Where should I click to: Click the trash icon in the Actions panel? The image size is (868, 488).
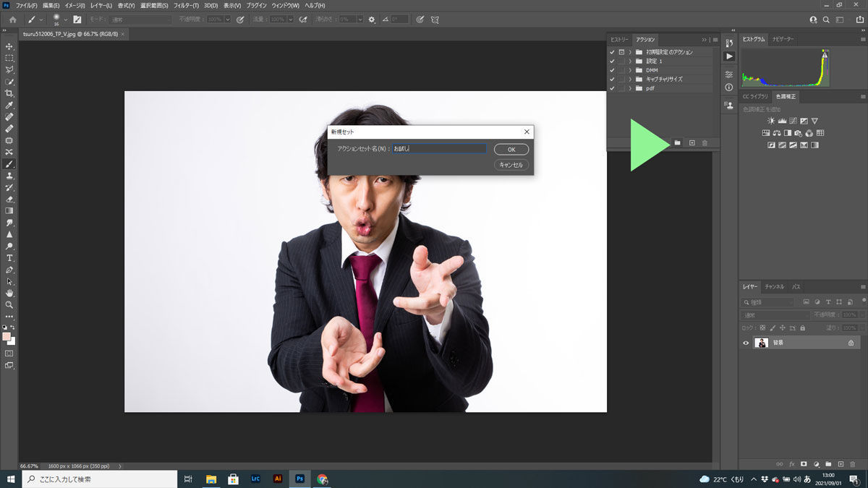point(705,142)
